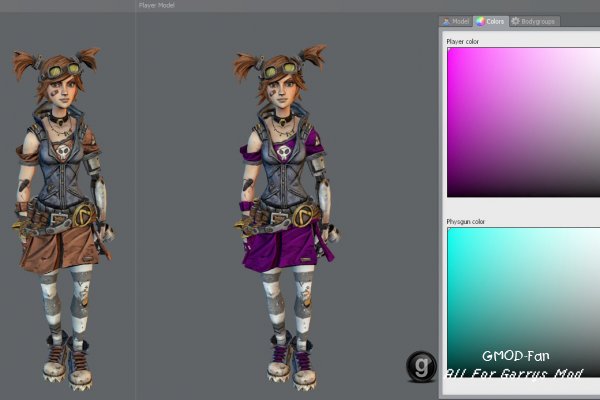Click the person icon on Model tab

click(x=446, y=22)
